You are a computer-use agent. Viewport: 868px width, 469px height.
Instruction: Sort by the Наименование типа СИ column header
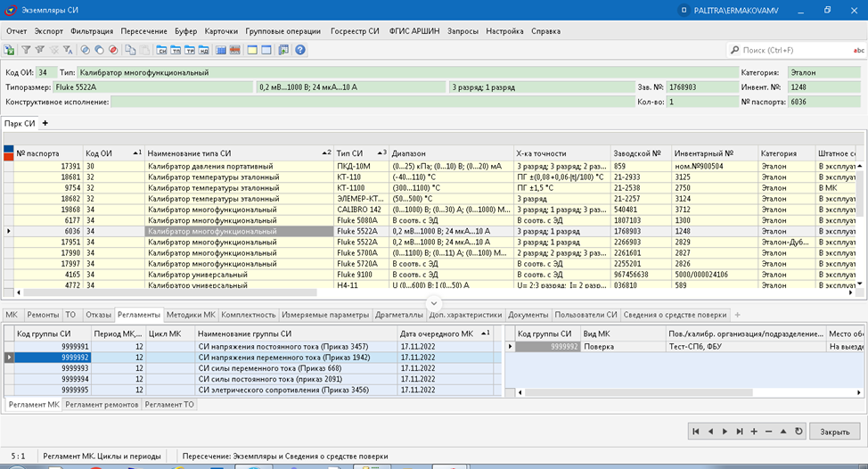point(239,153)
